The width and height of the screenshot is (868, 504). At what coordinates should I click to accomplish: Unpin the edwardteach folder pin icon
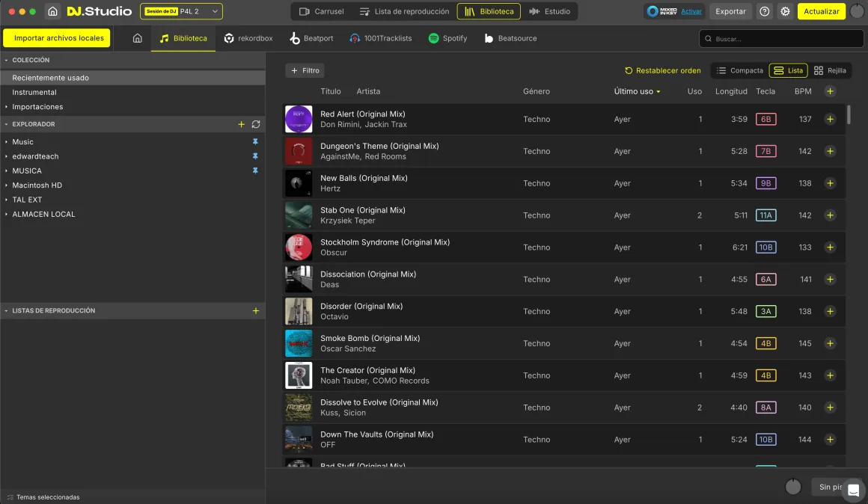coord(255,156)
